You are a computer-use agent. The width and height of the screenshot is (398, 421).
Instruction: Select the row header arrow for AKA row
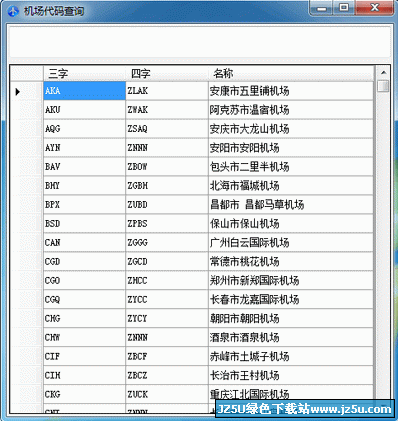[27, 91]
